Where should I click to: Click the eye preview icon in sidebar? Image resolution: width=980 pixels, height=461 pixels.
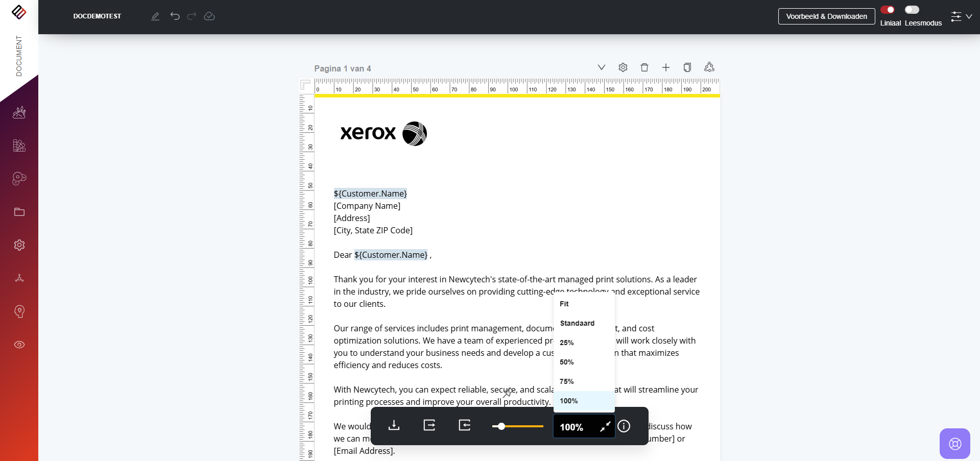(19, 345)
